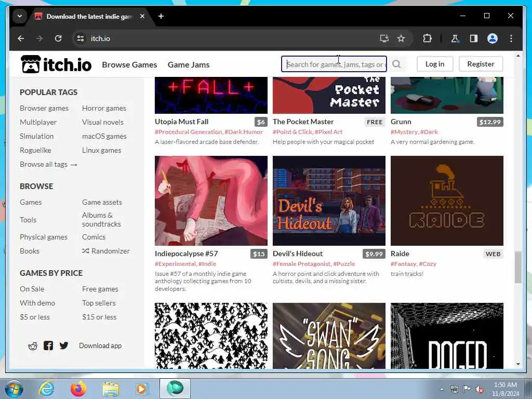The width and height of the screenshot is (532, 399).
Task: Click #Female Protagonist tag
Action: [301, 264]
